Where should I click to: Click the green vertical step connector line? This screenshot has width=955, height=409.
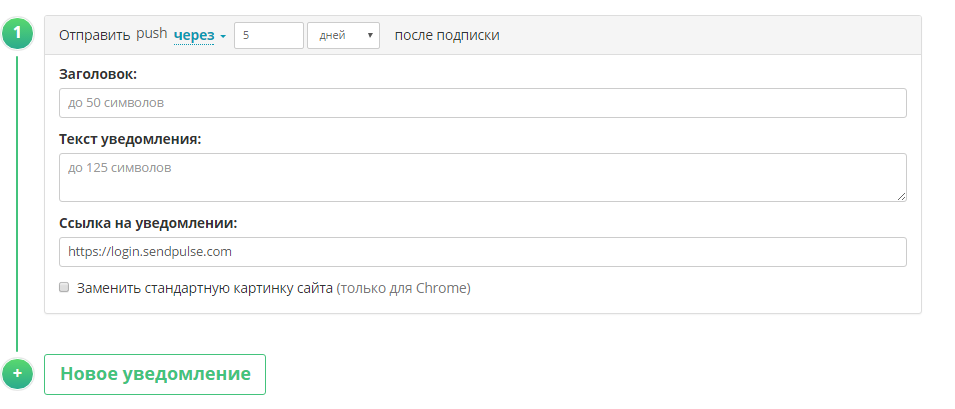click(x=17, y=200)
